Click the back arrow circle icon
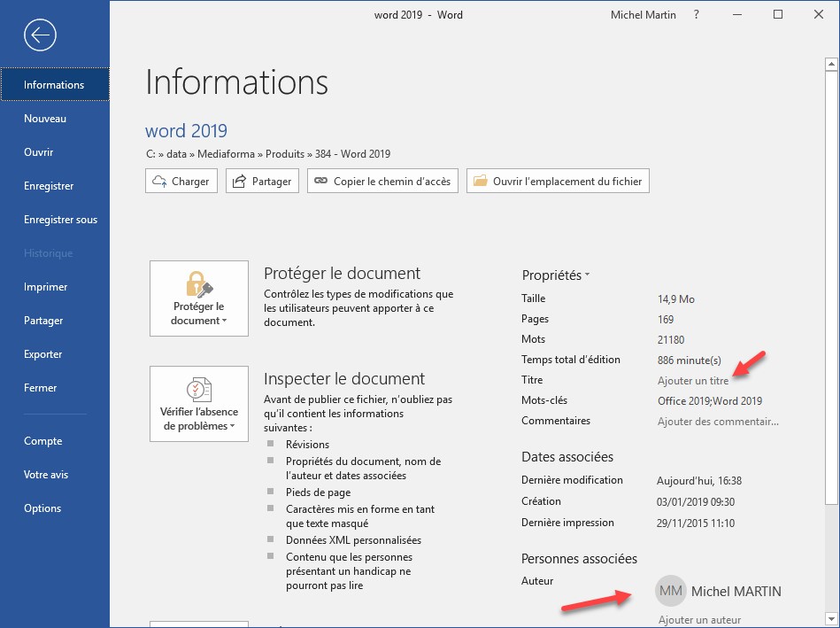Image resolution: width=840 pixels, height=628 pixels. (x=41, y=35)
